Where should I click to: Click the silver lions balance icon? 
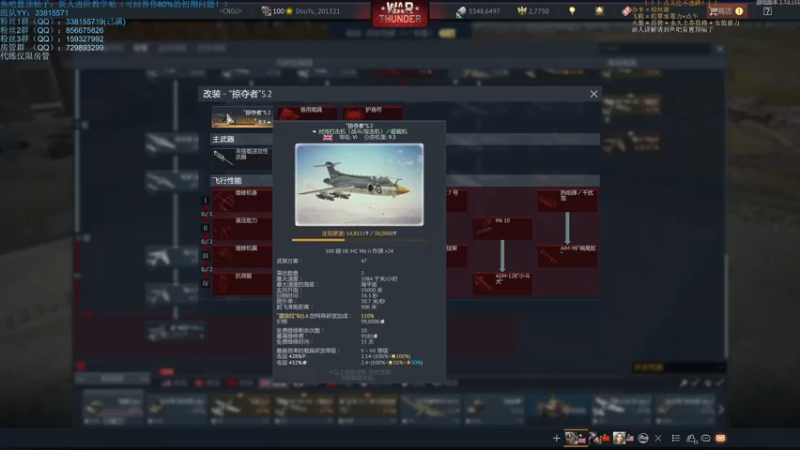(x=461, y=11)
